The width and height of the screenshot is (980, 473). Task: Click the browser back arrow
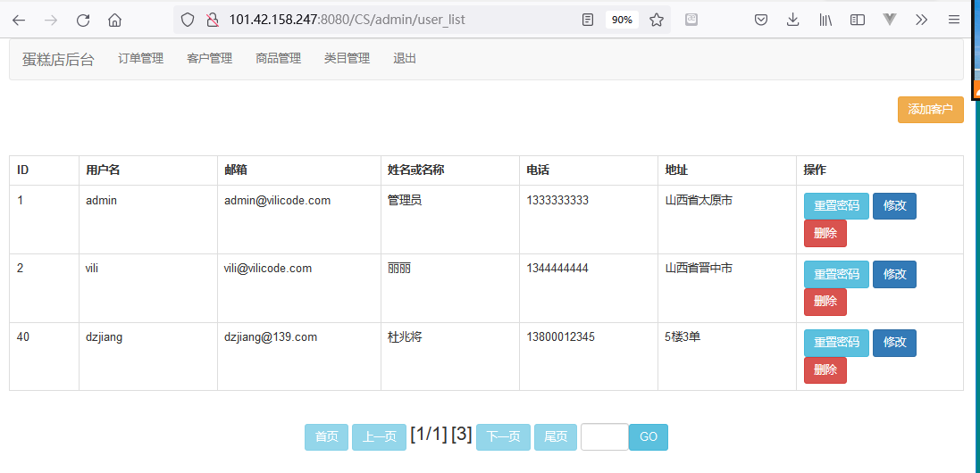point(19,20)
